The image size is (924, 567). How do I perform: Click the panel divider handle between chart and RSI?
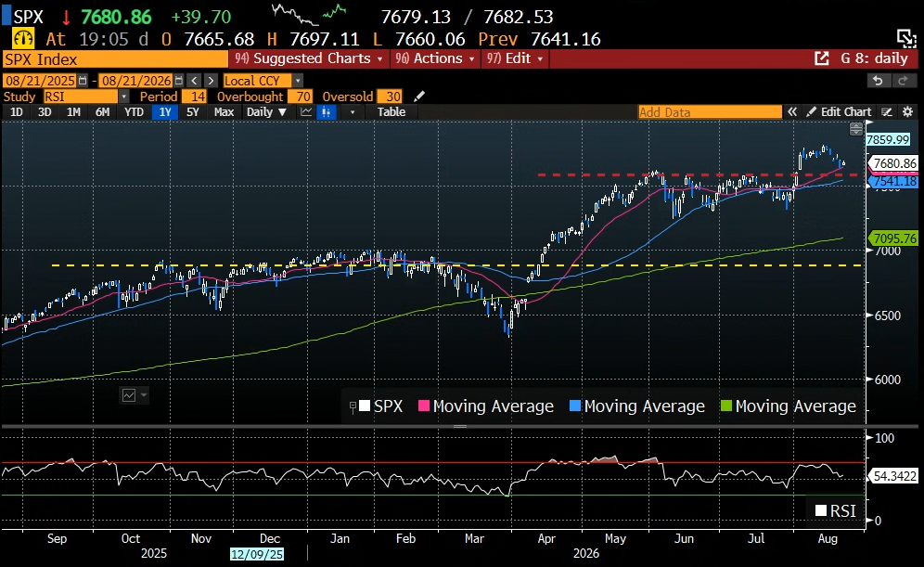(x=460, y=426)
